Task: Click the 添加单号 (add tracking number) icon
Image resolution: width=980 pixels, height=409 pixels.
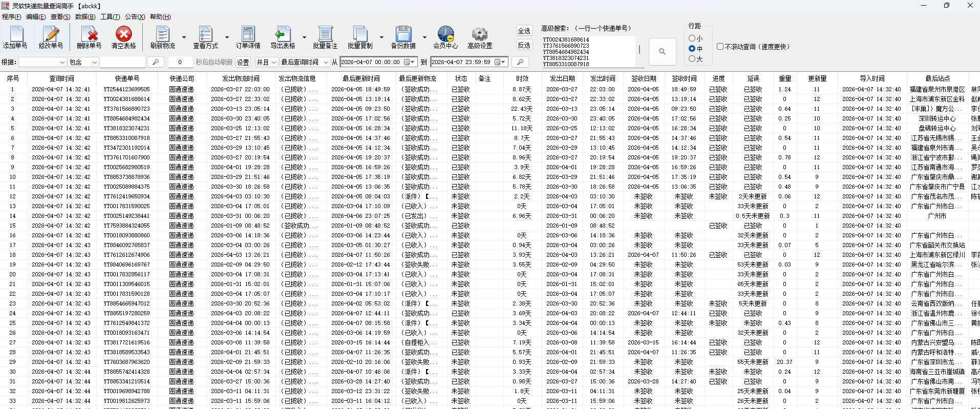Action: click(15, 35)
